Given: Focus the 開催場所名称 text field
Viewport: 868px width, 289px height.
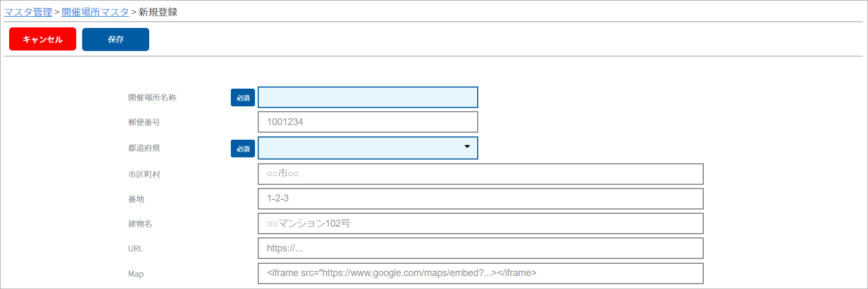Looking at the screenshot, I should click(x=368, y=97).
